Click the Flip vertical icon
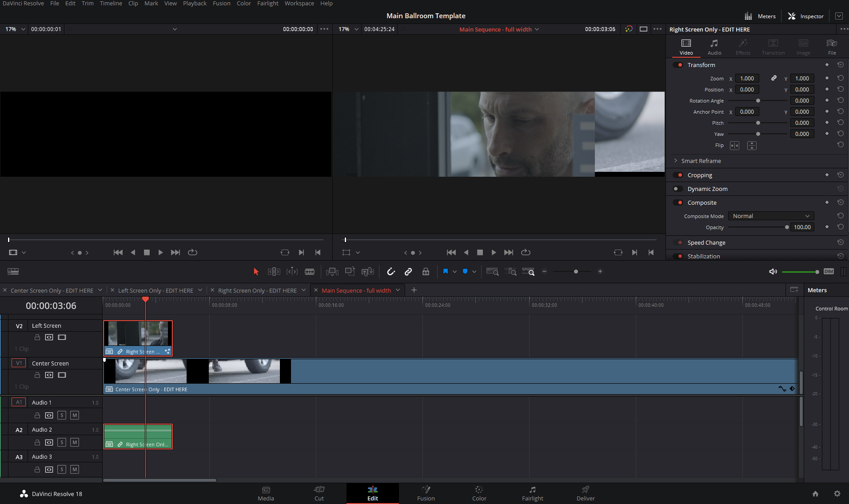The height and width of the screenshot is (504, 849). [x=752, y=146]
